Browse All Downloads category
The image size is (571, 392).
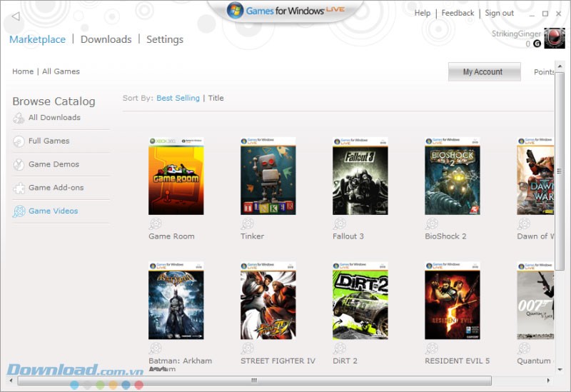coord(54,117)
